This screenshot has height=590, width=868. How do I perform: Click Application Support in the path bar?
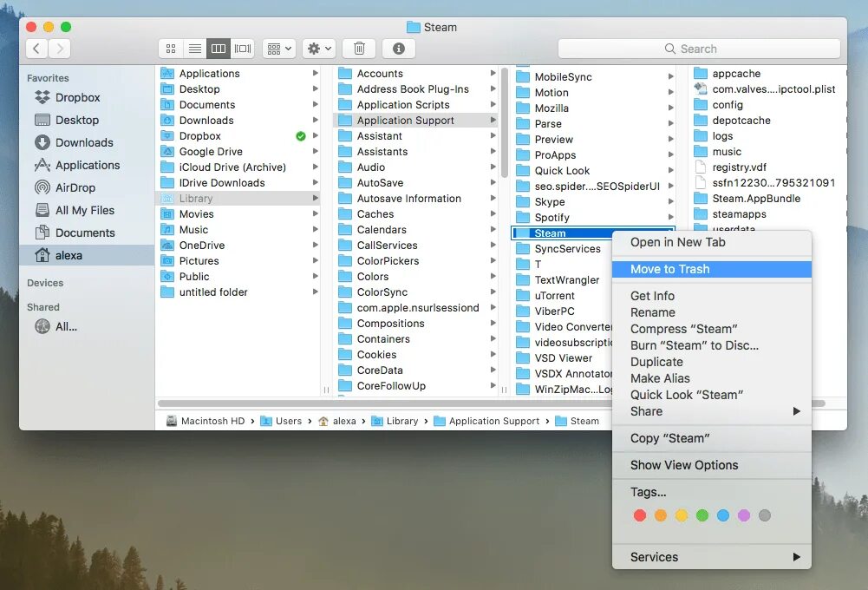click(x=486, y=421)
